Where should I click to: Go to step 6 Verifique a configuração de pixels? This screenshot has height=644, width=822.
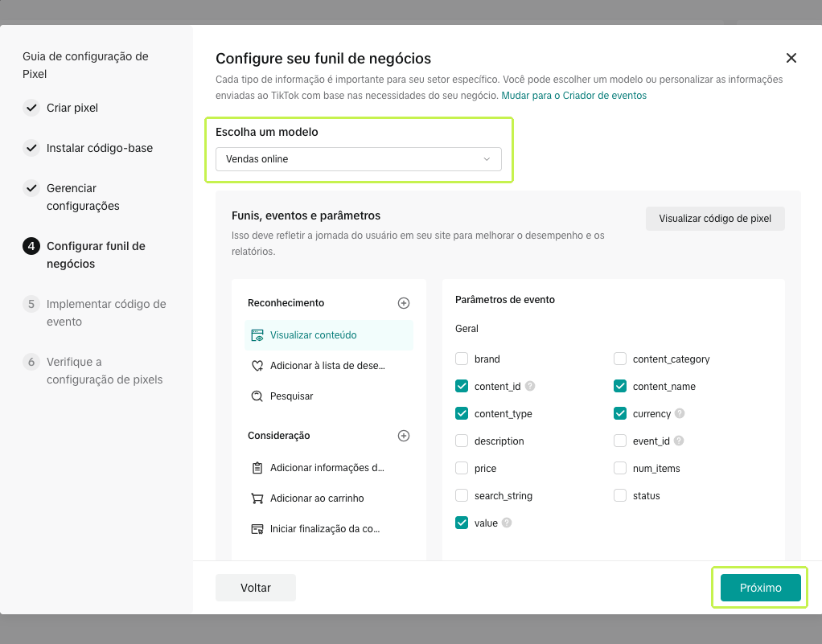coord(93,371)
